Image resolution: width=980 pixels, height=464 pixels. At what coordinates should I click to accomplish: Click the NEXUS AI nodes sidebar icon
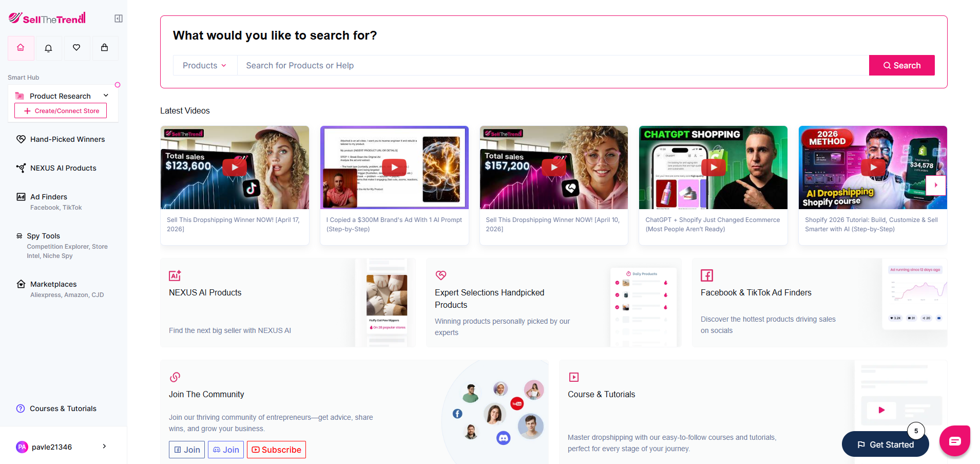21,168
